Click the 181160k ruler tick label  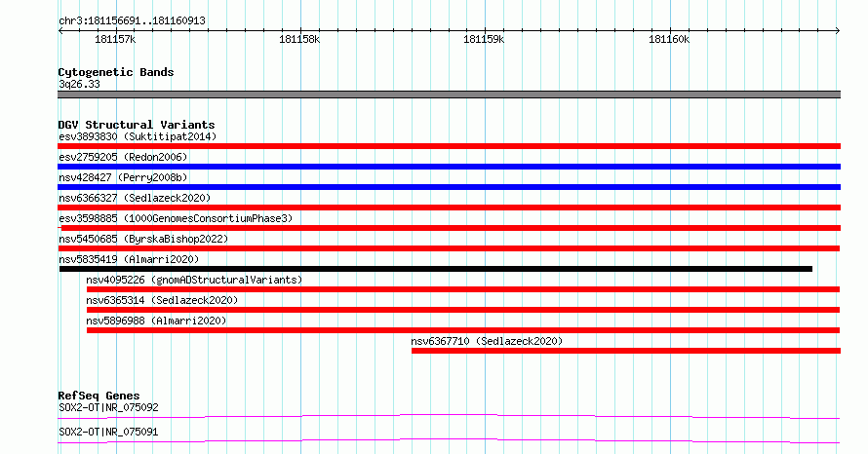(x=669, y=39)
